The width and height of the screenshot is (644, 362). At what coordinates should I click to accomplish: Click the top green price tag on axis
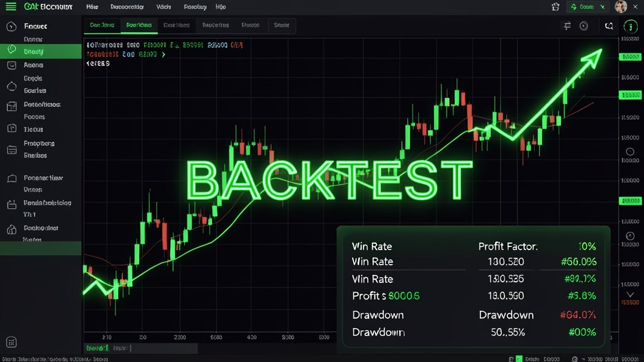[x=630, y=57]
